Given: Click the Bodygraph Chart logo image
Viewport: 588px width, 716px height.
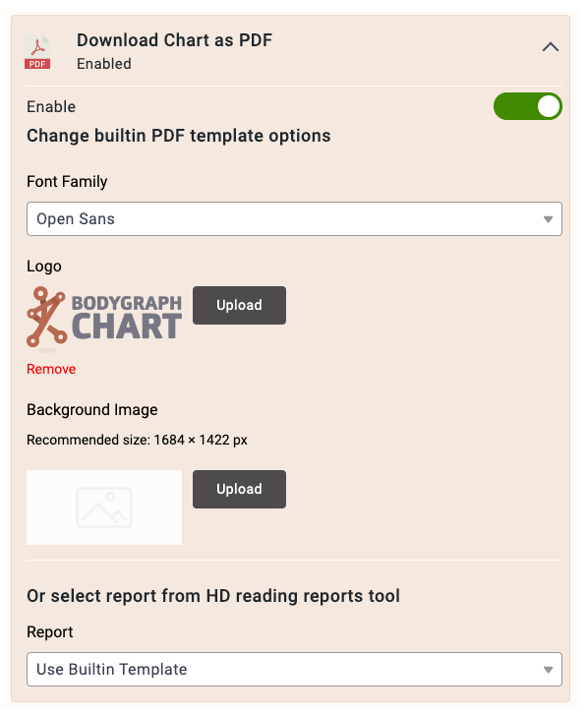Looking at the screenshot, I should pyautogui.click(x=104, y=320).
